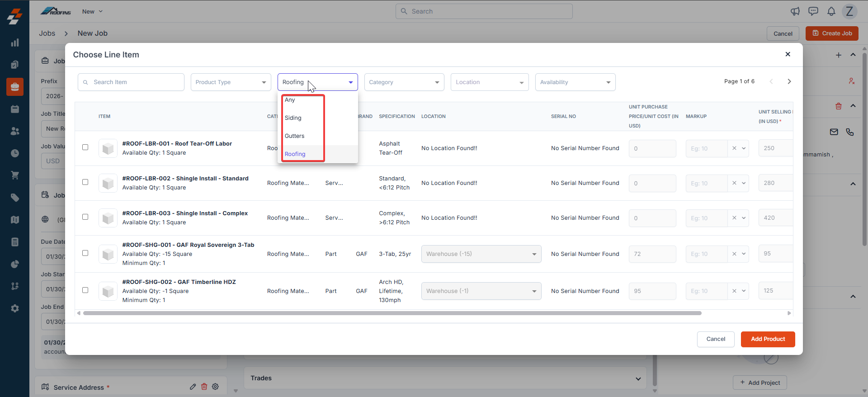Open the calculator sidebar icon
The height and width of the screenshot is (397, 868).
tap(15, 242)
